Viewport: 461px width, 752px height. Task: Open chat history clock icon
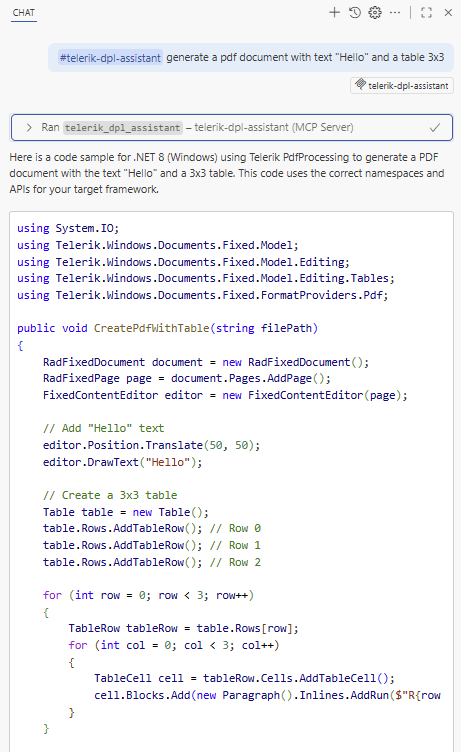tap(355, 12)
